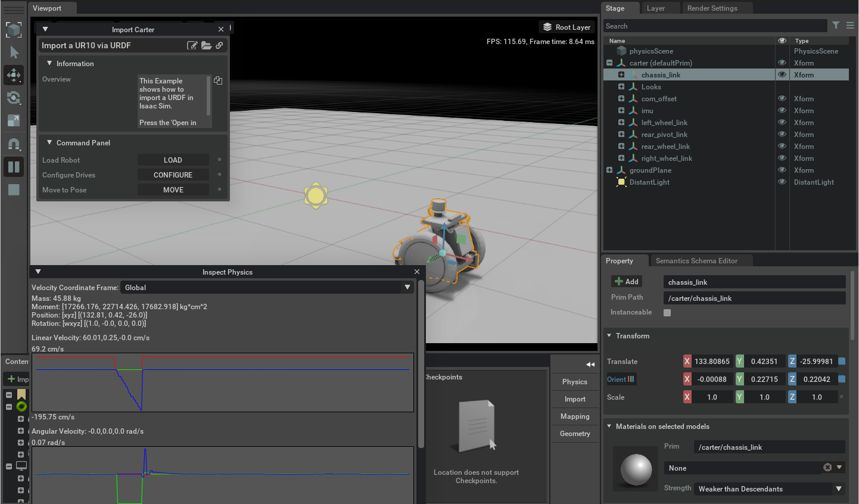Collapse the side panel with double arrows
The width and height of the screenshot is (859, 504).
pyautogui.click(x=590, y=365)
